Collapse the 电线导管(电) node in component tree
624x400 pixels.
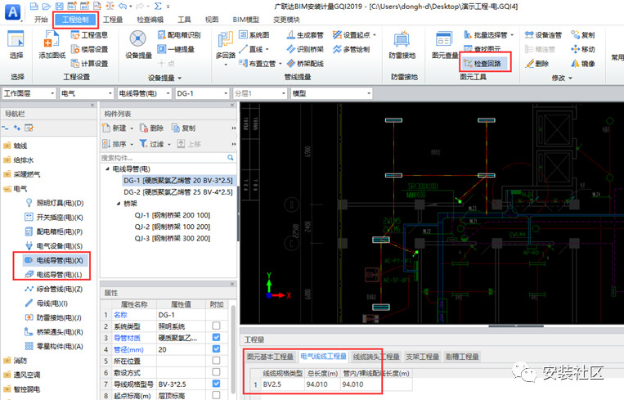(x=107, y=169)
